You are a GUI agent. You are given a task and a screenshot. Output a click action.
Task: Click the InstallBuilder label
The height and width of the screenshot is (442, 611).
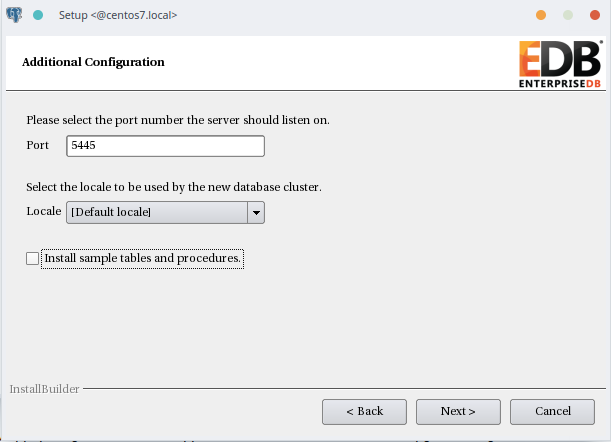[44, 389]
